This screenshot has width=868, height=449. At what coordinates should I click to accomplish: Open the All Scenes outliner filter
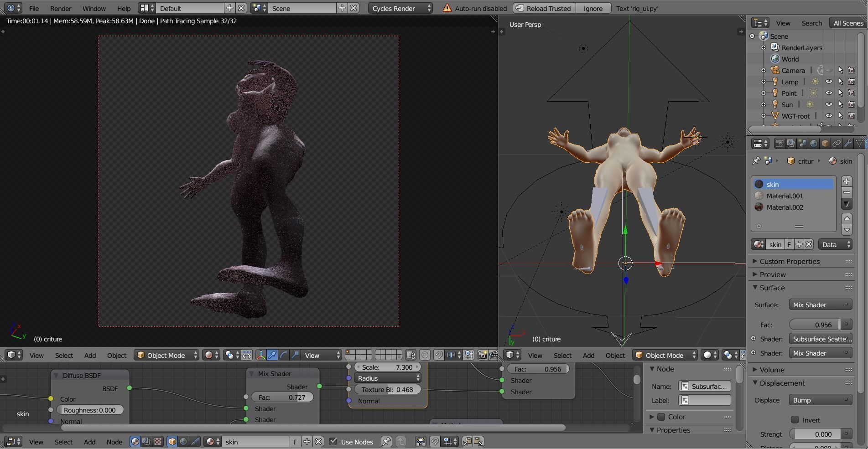click(x=848, y=23)
